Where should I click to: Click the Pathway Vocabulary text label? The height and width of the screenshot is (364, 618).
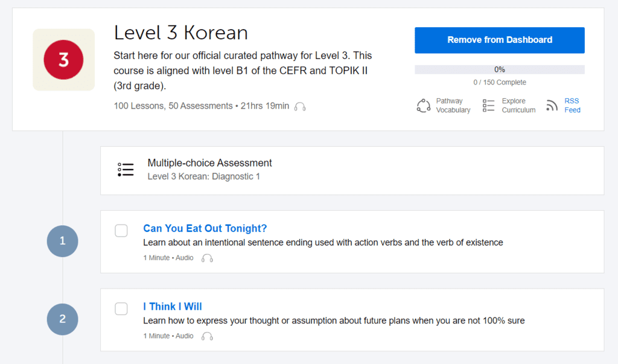tap(450, 104)
